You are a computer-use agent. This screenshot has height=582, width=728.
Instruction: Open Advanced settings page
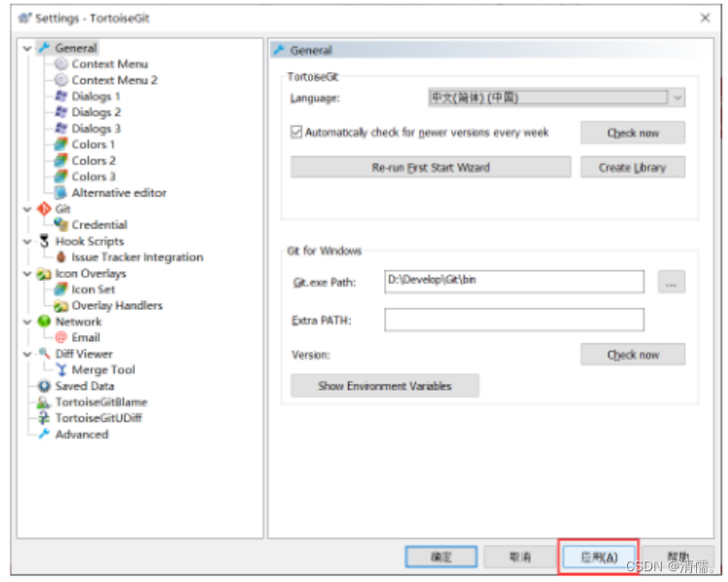[x=82, y=434]
